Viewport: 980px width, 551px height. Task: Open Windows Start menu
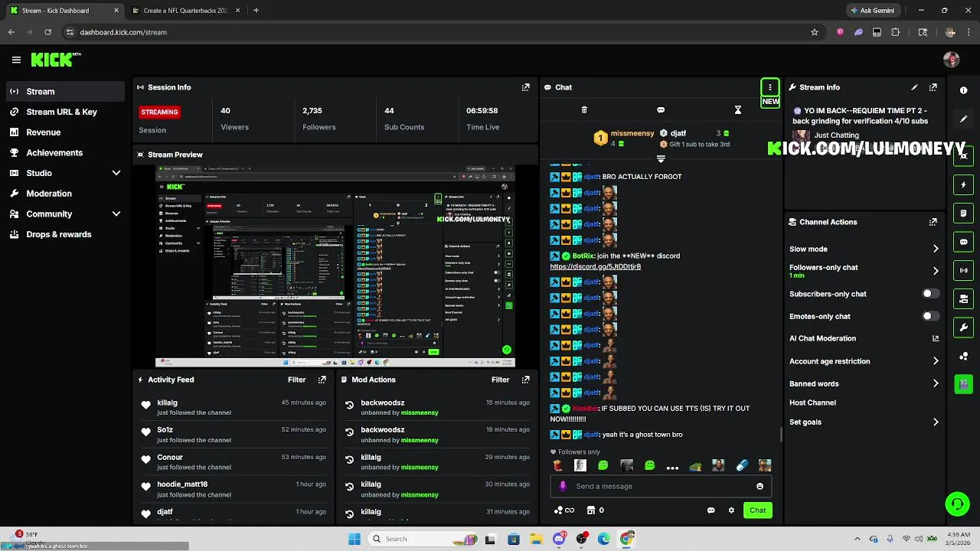[354, 539]
